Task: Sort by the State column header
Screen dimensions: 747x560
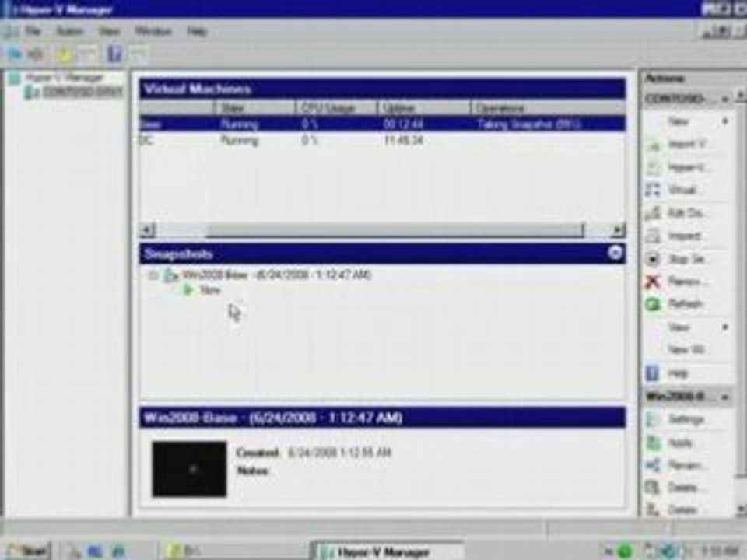Action: click(254, 107)
